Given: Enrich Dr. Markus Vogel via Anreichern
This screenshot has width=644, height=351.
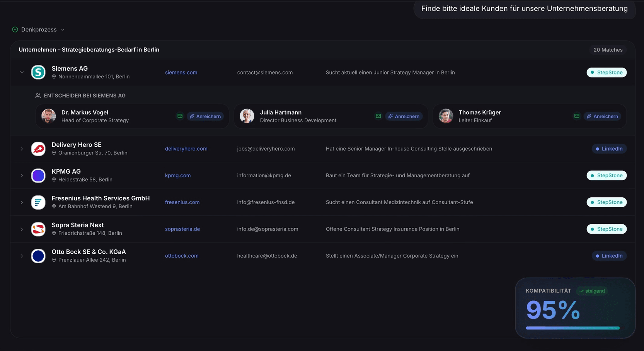Looking at the screenshot, I should 205,116.
